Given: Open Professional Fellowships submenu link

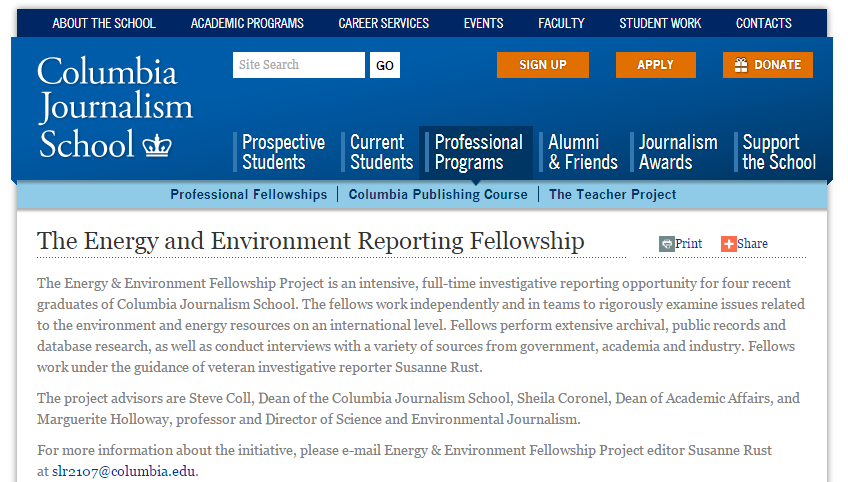Looking at the screenshot, I should point(249,195).
